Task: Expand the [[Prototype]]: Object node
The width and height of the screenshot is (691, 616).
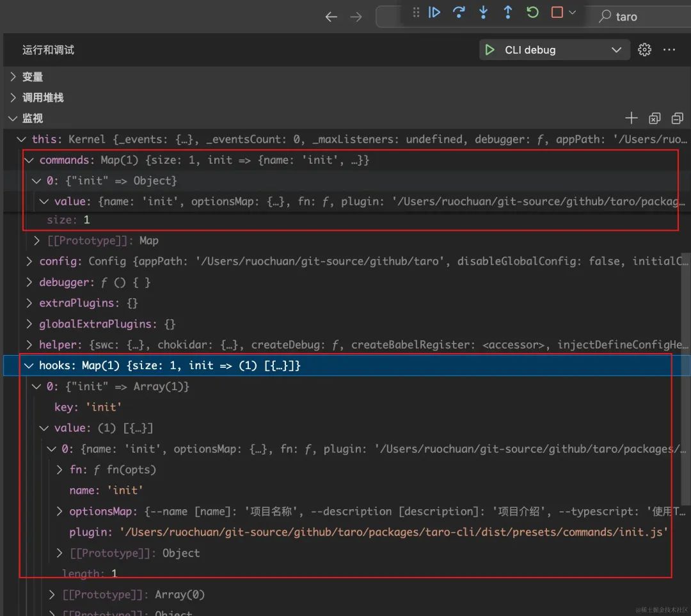Action: (60, 553)
